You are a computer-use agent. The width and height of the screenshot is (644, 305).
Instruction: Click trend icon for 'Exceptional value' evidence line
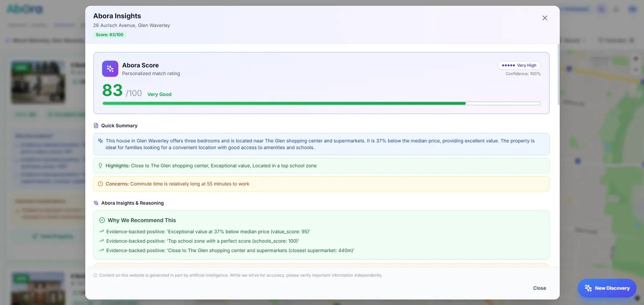[x=101, y=231]
